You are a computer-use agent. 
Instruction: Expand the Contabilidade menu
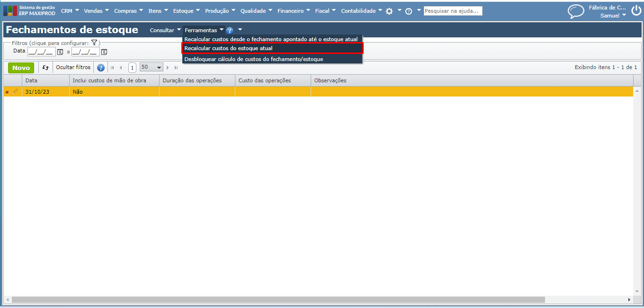pos(361,11)
